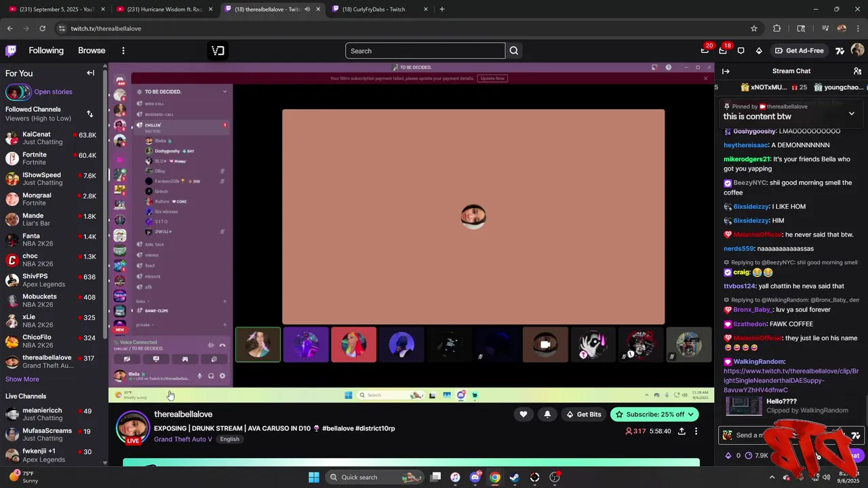Switch to Following tab
The image size is (868, 488).
[46, 51]
